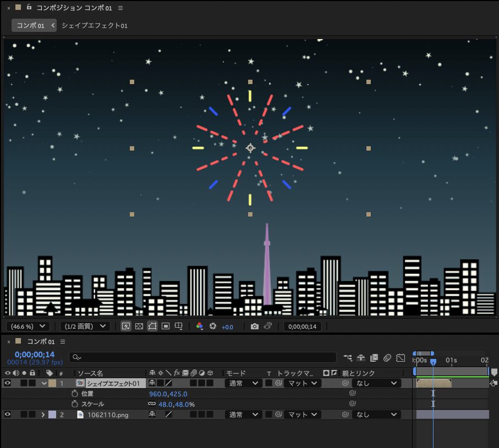The image size is (499, 448).
Task: Click the current time indicator playhead
Action: [433, 362]
